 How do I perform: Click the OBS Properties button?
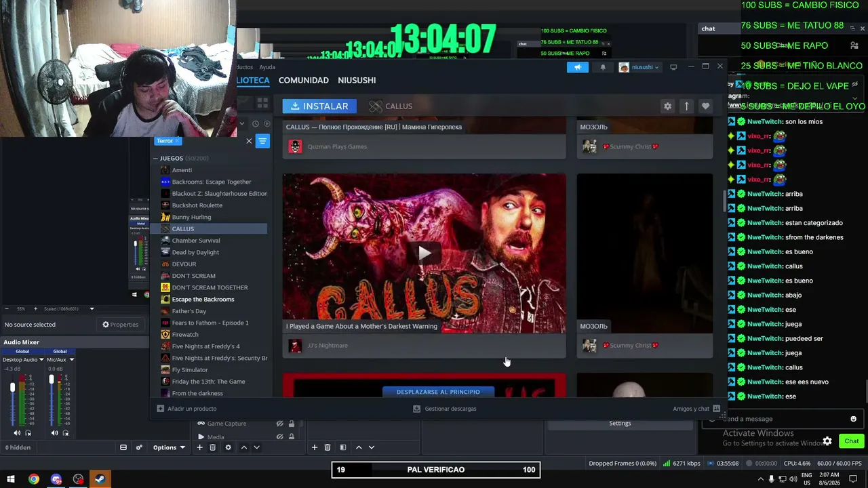(120, 325)
